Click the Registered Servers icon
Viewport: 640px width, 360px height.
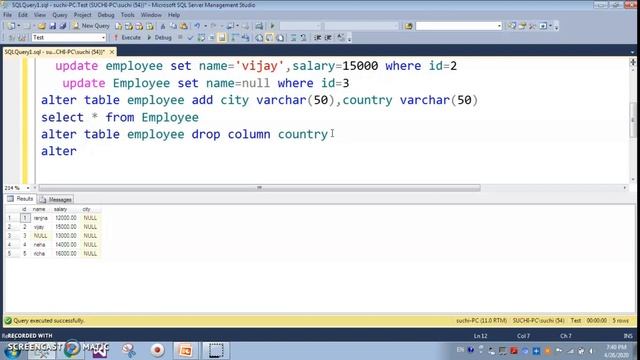click(512, 26)
